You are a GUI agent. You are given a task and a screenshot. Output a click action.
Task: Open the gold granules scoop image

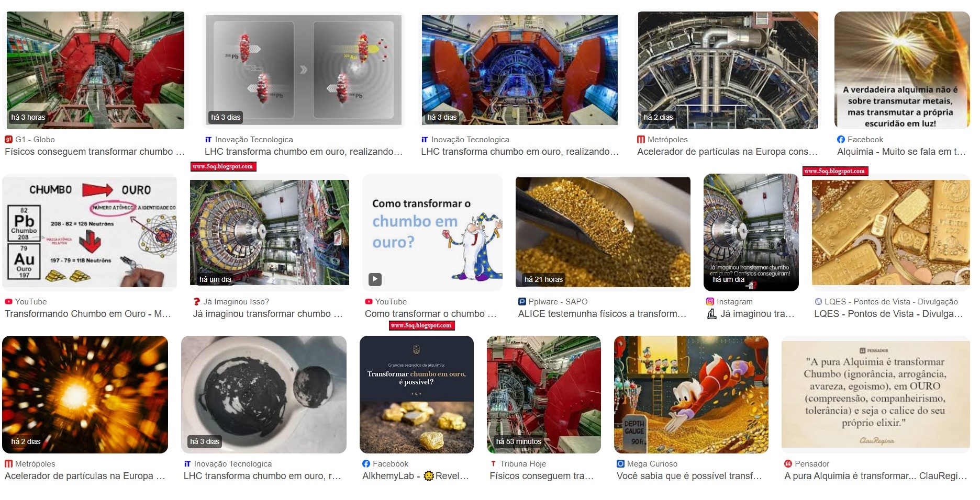(603, 232)
